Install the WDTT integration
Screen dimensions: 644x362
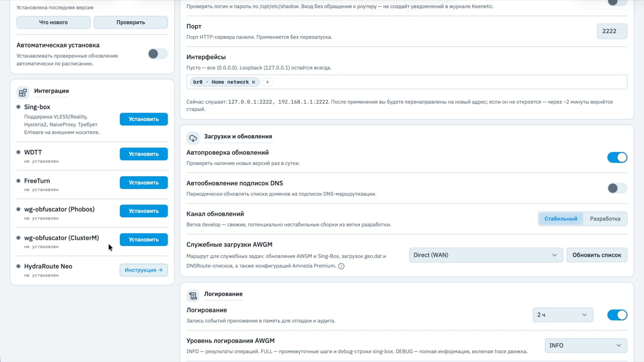click(144, 154)
